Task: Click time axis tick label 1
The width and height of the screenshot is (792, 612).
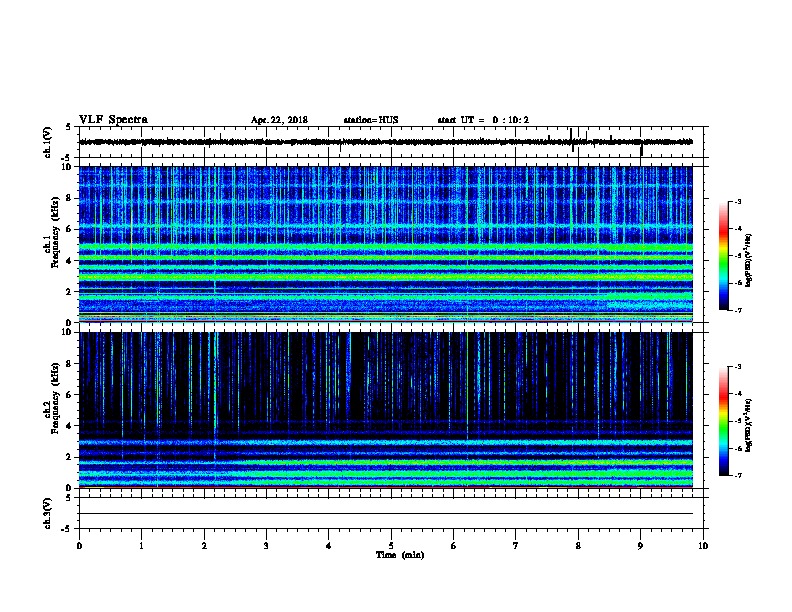Action: pos(141,545)
